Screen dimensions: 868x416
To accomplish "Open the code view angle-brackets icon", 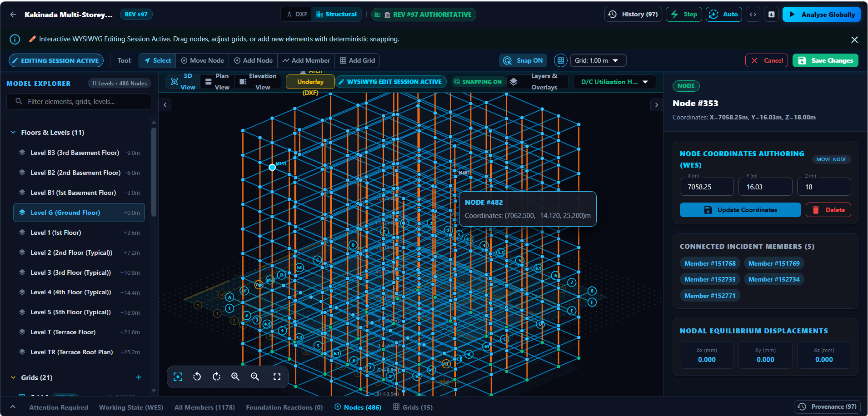I will click(753, 15).
